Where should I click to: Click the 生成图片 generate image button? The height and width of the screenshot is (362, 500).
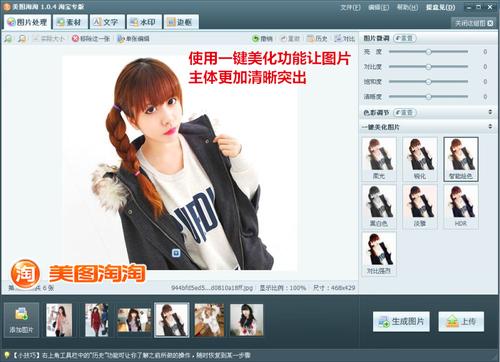pos(401,321)
